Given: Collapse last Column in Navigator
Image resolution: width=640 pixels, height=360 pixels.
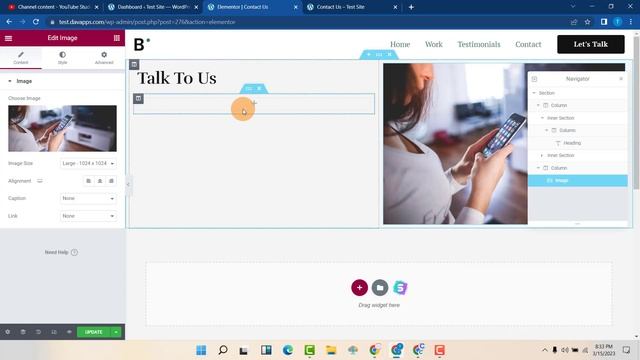Looking at the screenshot, I should (x=538, y=168).
